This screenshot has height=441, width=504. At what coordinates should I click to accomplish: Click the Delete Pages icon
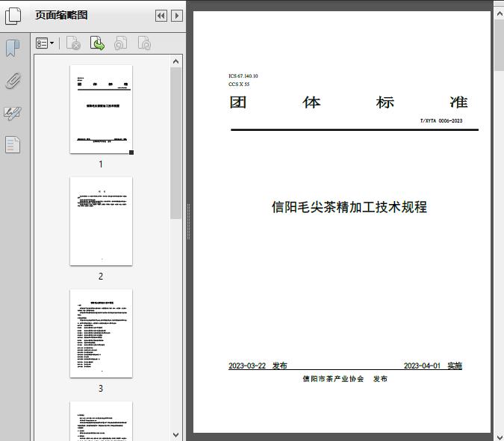[x=73, y=43]
